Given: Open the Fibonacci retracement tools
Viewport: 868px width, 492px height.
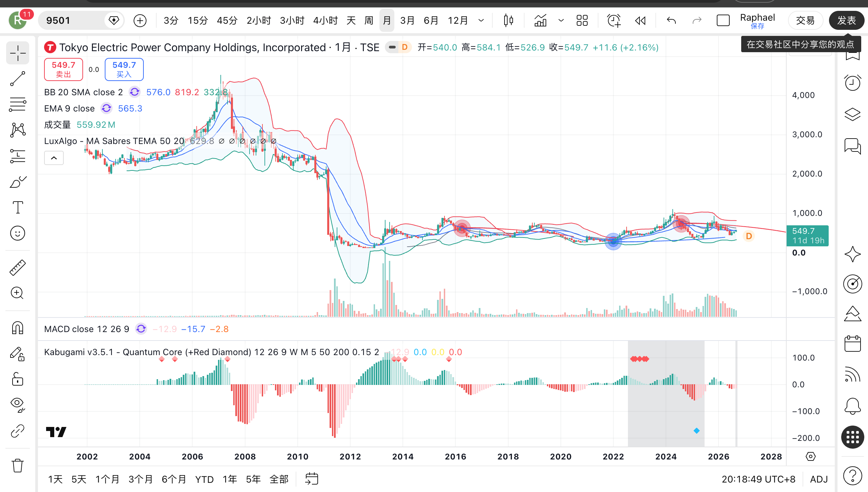Looking at the screenshot, I should 18,104.
